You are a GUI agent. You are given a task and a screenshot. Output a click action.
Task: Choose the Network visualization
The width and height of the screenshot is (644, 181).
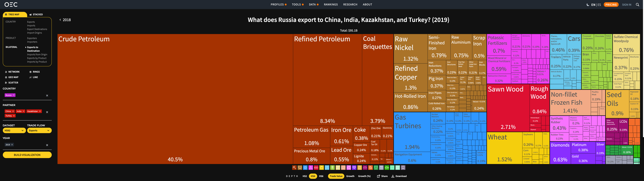pos(12,72)
